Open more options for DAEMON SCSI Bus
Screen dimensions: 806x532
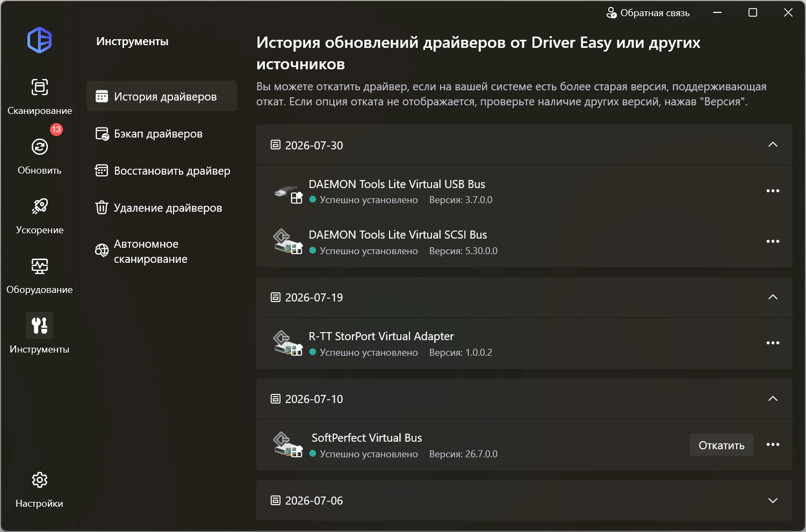pyautogui.click(x=773, y=241)
